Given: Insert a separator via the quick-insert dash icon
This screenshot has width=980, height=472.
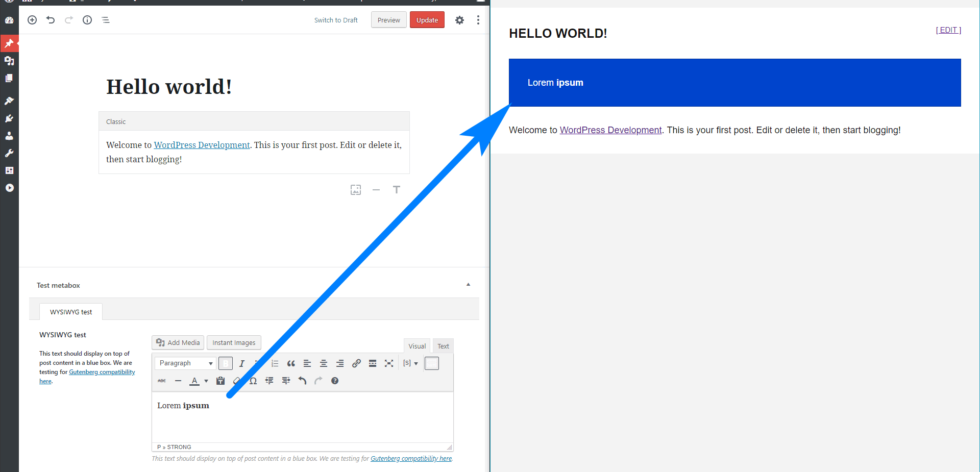Looking at the screenshot, I should [x=376, y=190].
